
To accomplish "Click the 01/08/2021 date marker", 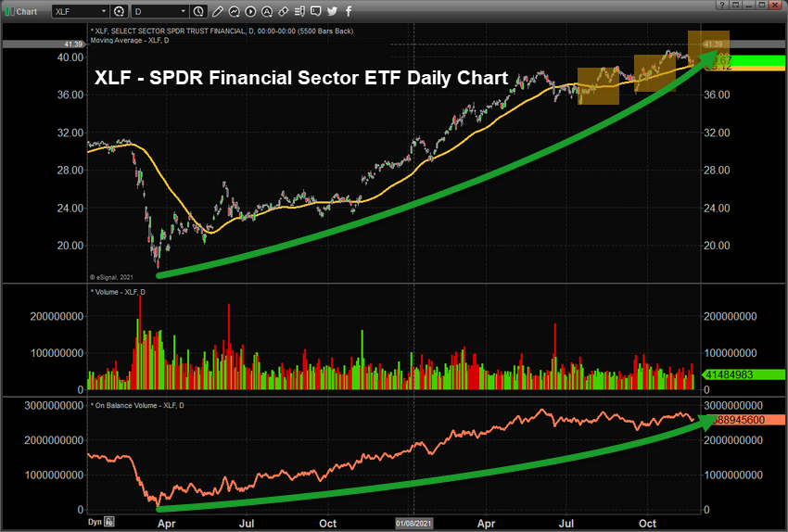I will [414, 524].
